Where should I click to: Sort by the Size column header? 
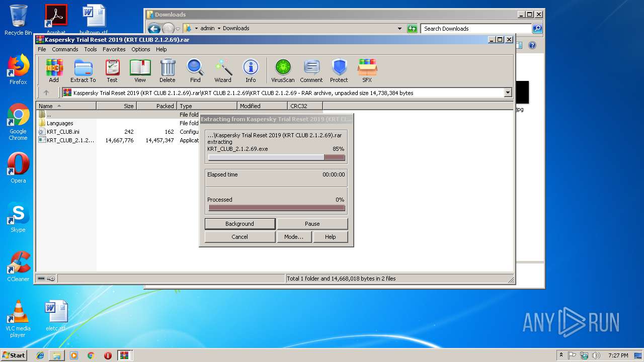[x=117, y=106]
